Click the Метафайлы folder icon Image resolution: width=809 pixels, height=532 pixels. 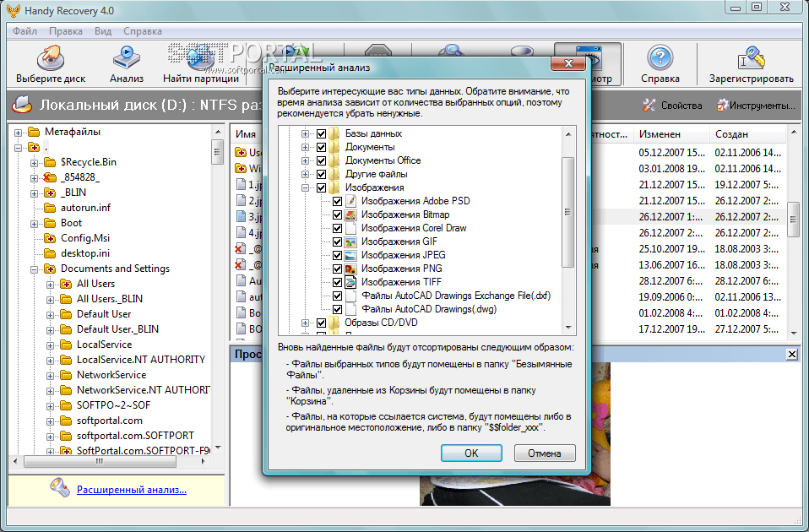point(34,132)
